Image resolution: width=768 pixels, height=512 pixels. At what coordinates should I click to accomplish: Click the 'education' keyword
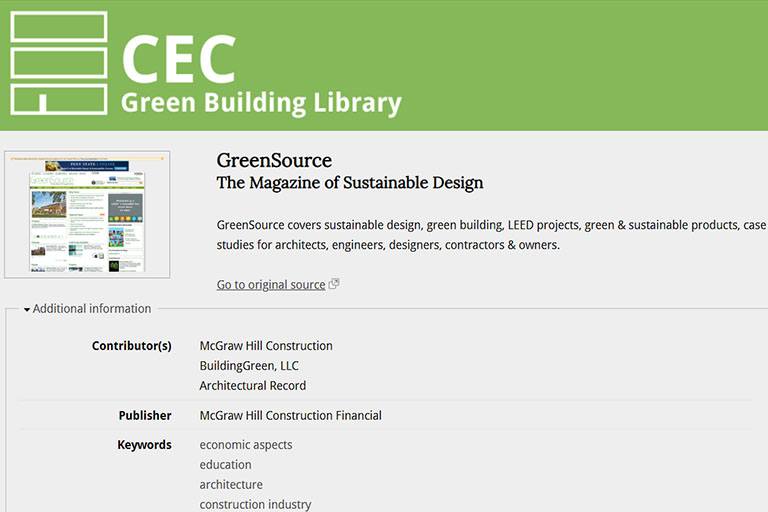coord(225,464)
